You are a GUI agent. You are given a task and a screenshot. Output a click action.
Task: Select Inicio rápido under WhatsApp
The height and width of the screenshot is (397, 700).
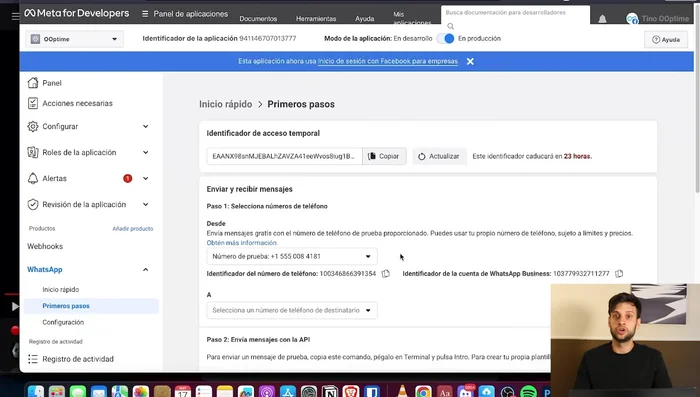coord(61,289)
